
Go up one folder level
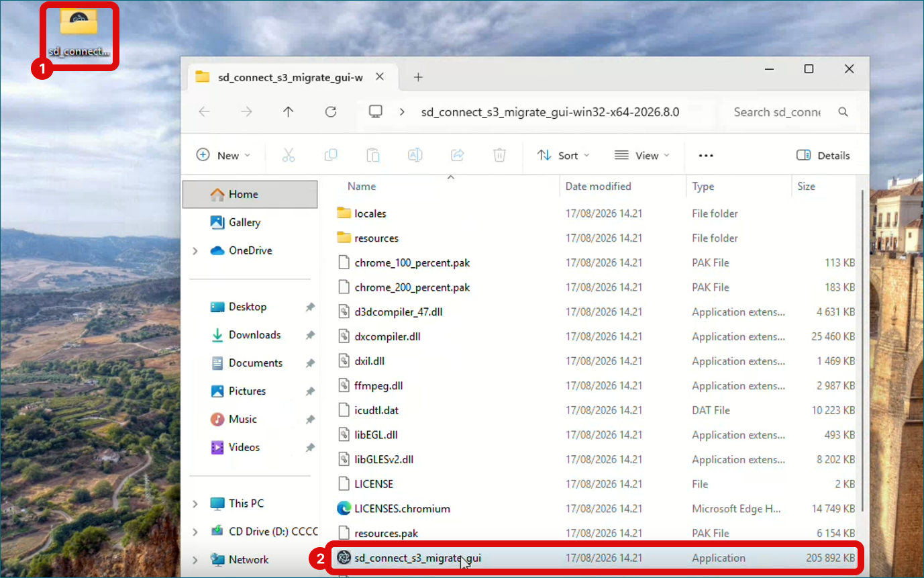(x=289, y=112)
